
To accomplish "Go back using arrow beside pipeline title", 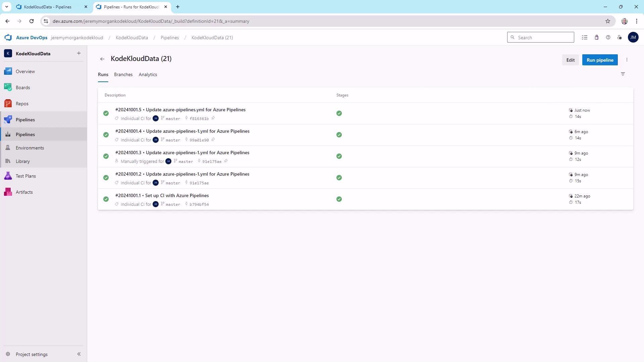I will tap(102, 59).
